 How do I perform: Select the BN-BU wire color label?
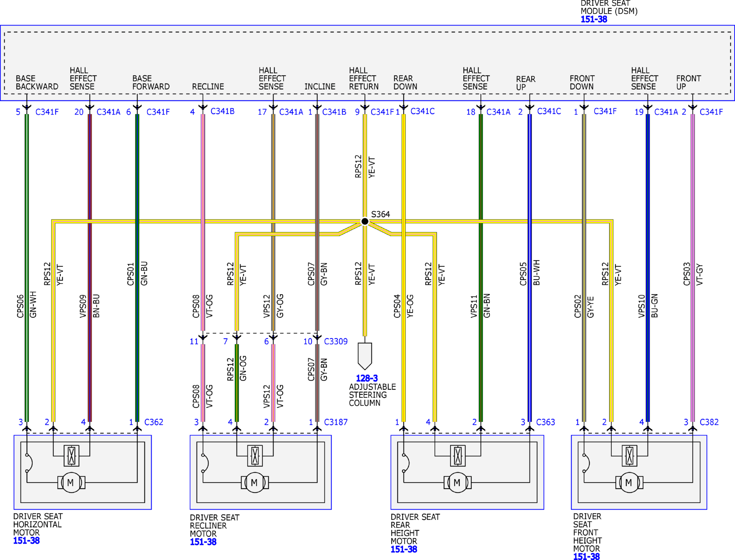pos(96,306)
